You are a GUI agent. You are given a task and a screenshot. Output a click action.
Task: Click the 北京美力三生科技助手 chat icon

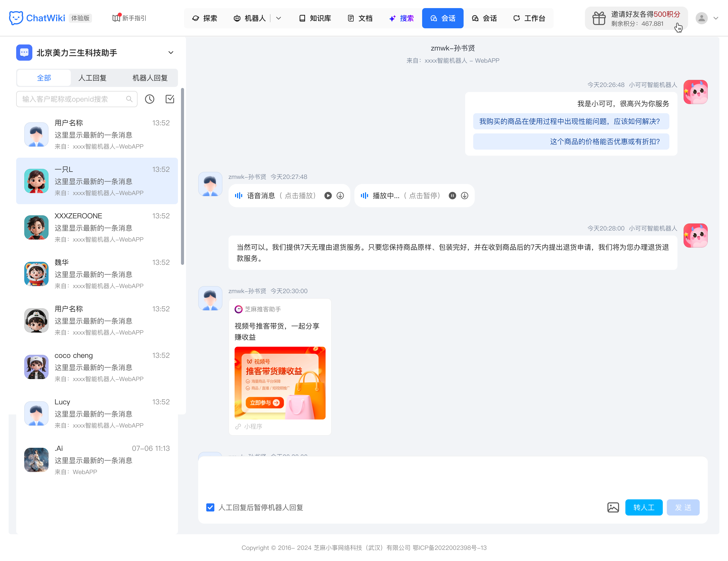click(24, 53)
